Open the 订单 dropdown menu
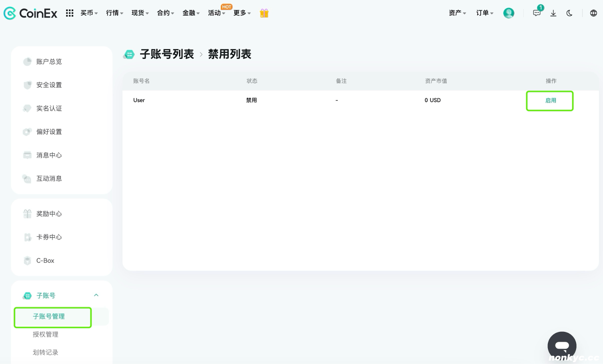This screenshot has width=603, height=364. [x=485, y=13]
